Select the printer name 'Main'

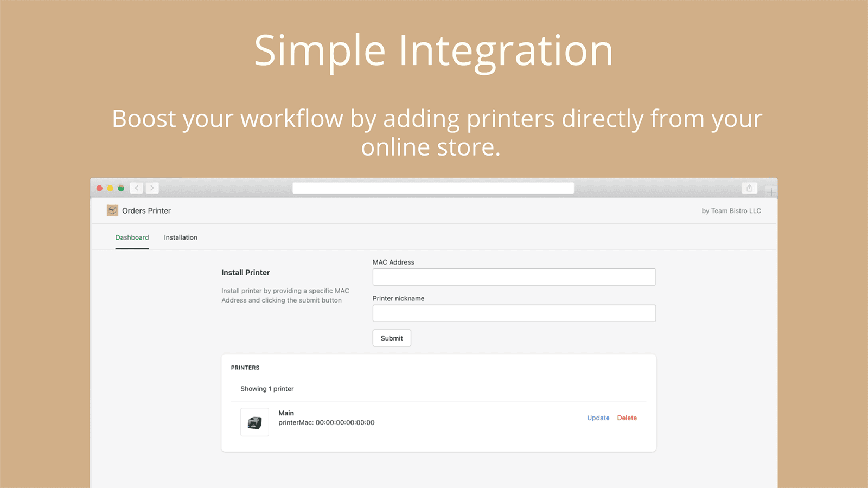click(x=286, y=413)
